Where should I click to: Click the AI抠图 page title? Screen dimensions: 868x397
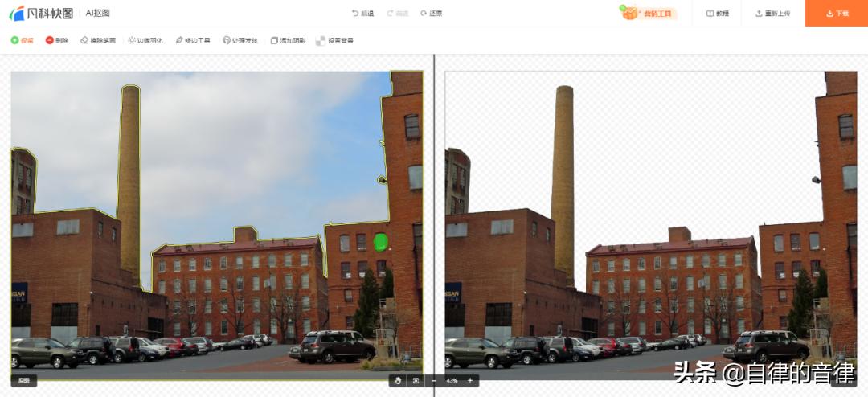click(97, 14)
